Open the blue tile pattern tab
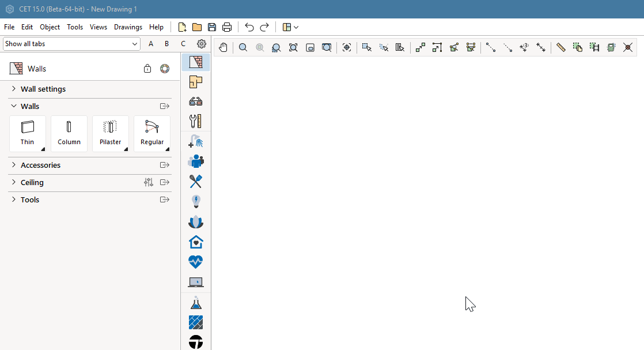Screen dimensions: 644x350 (196, 322)
